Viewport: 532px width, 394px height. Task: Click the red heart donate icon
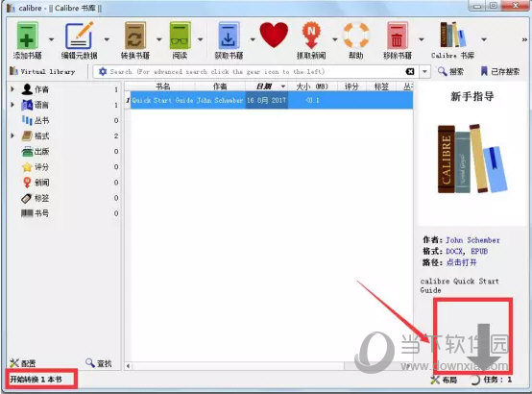(274, 35)
